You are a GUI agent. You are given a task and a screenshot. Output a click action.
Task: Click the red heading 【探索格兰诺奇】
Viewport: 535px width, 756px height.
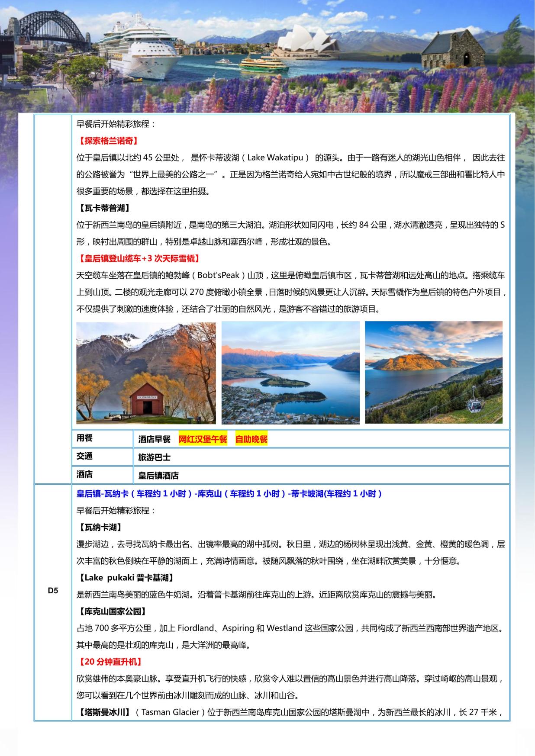click(x=107, y=141)
